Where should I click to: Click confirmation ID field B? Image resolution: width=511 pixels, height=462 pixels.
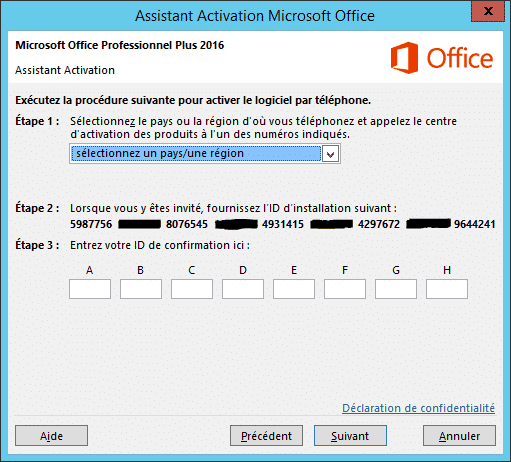point(141,289)
